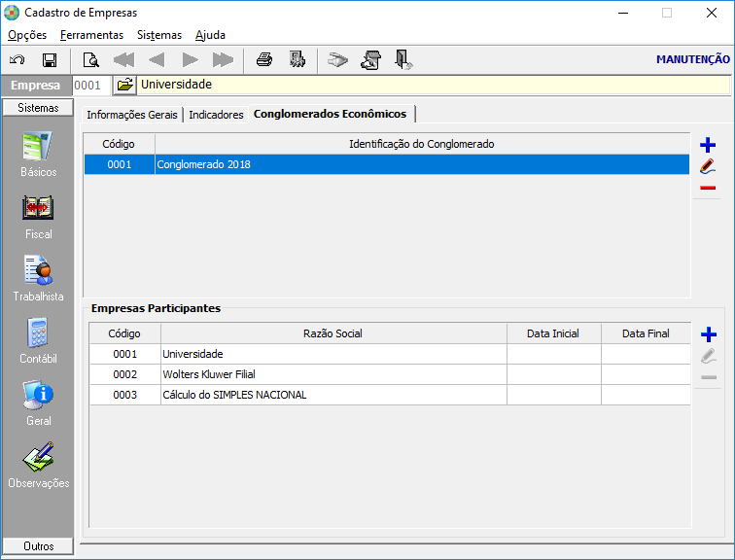Click the exit door icon

click(x=403, y=60)
